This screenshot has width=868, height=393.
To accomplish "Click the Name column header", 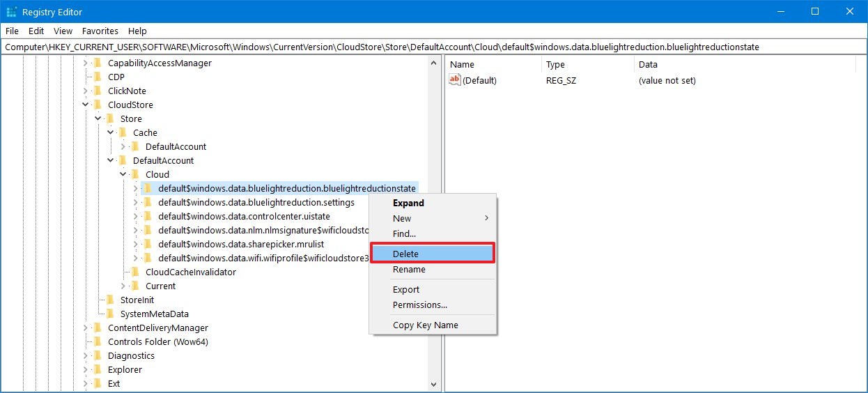I will coord(493,64).
